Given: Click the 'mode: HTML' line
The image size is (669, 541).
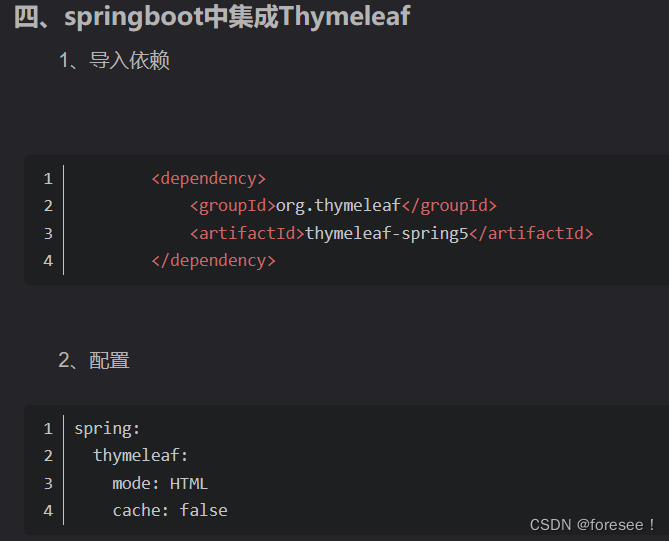Looking at the screenshot, I should (x=160, y=483).
